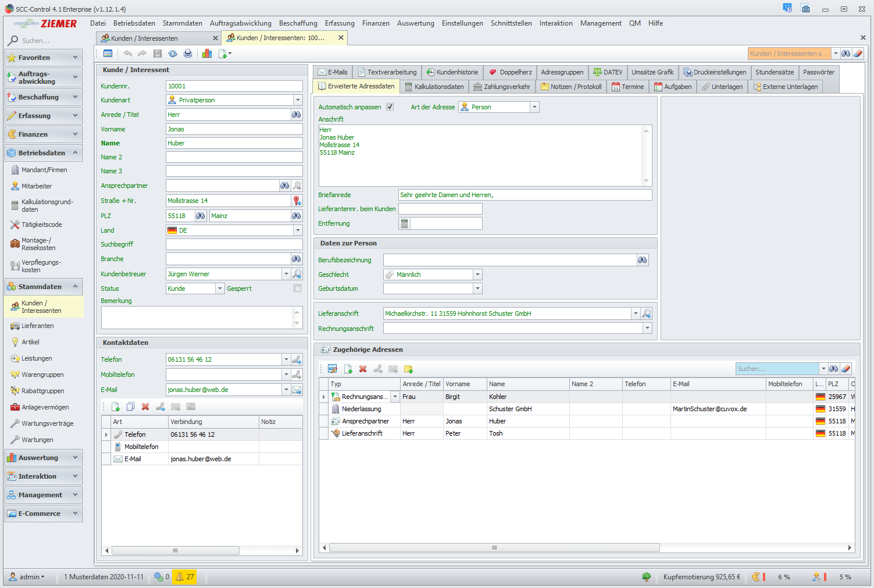Enable the Gesperrt checkbox
Screen dimensions: 874x588
pyautogui.click(x=298, y=288)
